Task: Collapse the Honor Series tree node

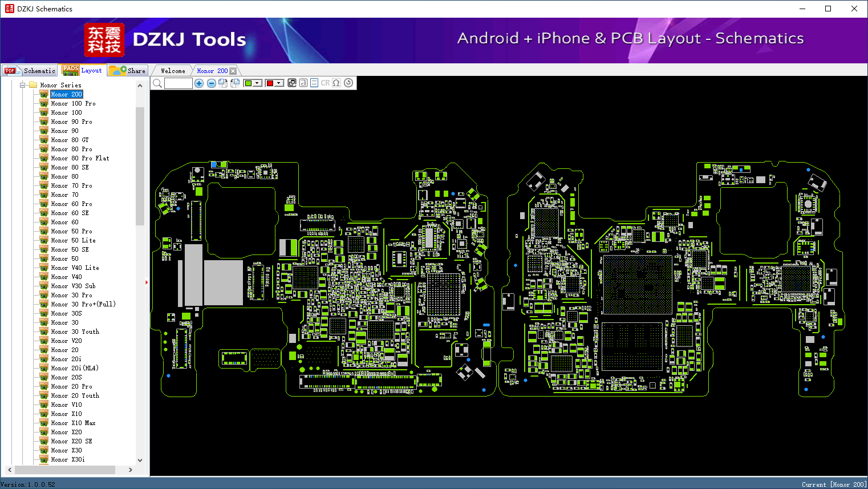Action: [23, 85]
